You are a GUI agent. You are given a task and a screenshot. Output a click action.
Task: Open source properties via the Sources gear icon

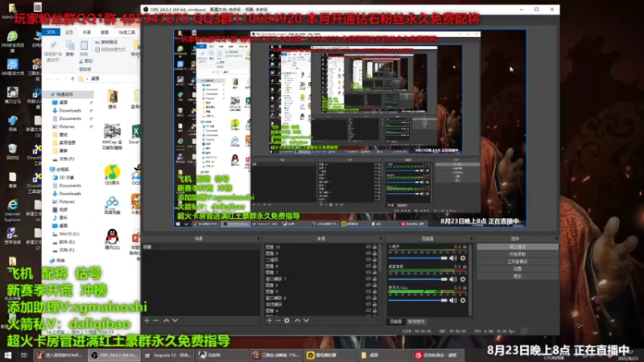287,320
